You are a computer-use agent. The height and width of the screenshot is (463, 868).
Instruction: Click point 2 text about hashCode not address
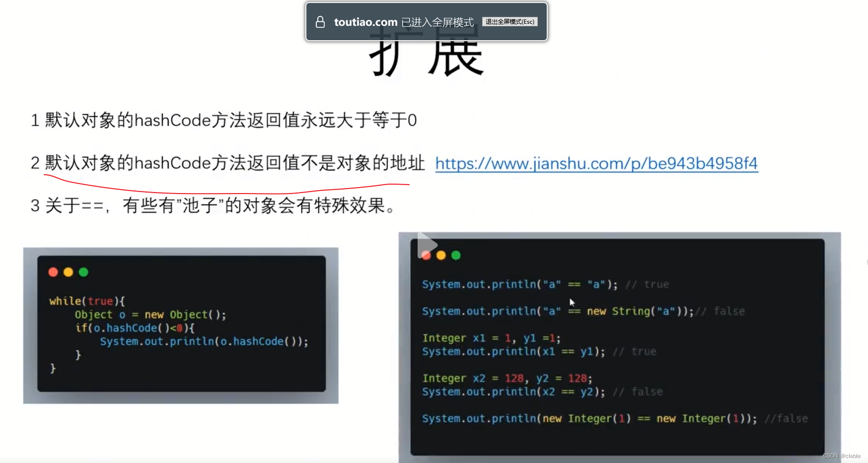pyautogui.click(x=227, y=163)
